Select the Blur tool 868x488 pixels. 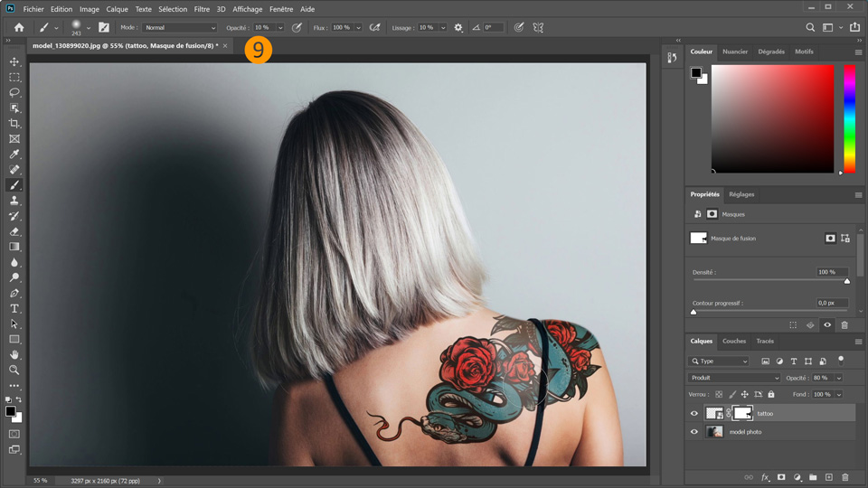[14, 262]
